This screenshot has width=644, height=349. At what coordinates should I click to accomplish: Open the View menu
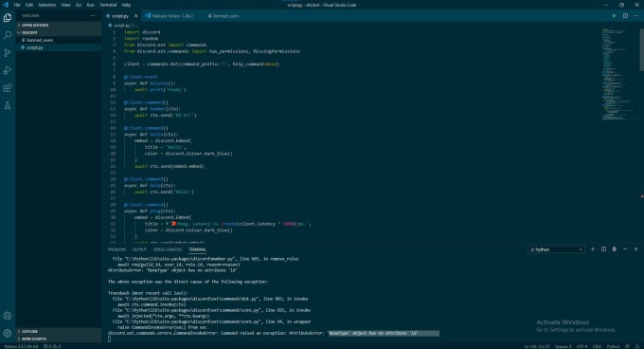pyautogui.click(x=65, y=5)
